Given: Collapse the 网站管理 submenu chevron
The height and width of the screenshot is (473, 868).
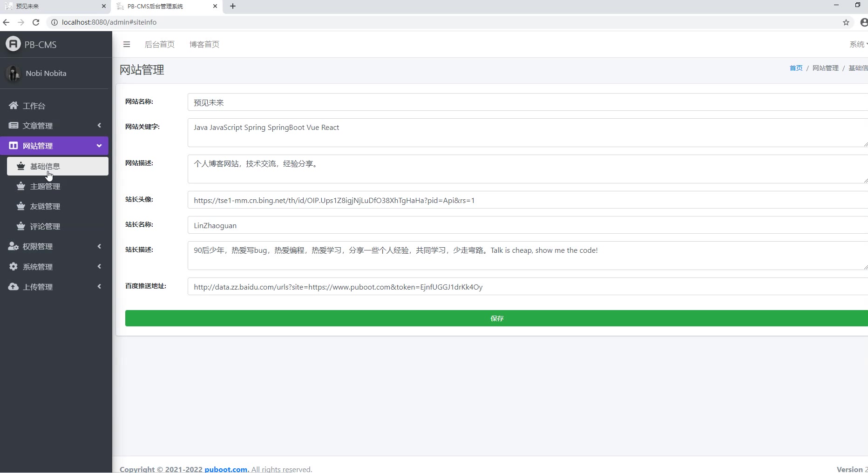Looking at the screenshot, I should click(99, 146).
